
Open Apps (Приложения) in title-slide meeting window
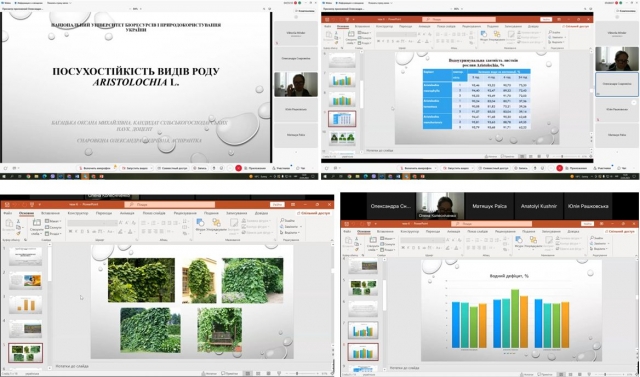tap(256, 168)
